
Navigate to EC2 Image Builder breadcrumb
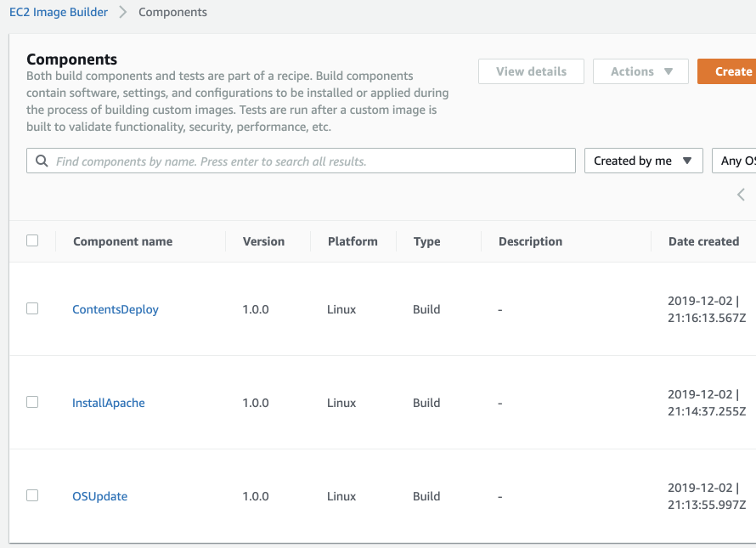[58, 12]
